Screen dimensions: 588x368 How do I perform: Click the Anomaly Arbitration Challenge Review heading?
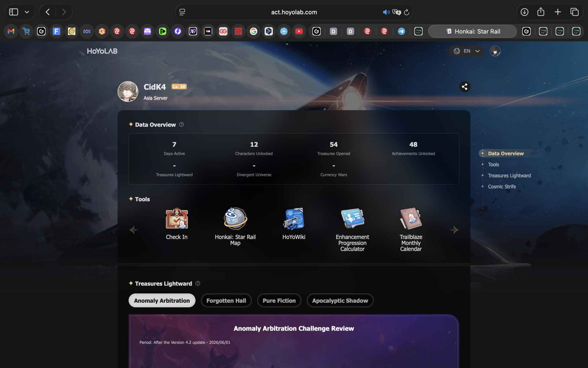[294, 328]
